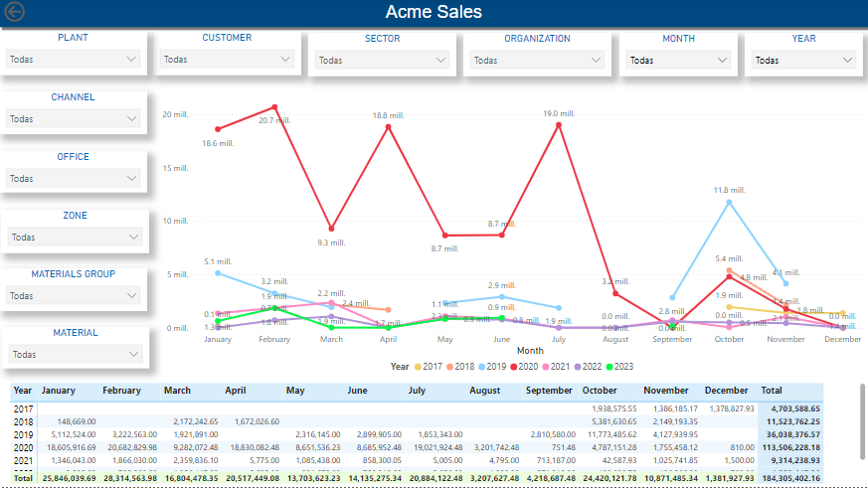
Task: Select 2019 legend color marker
Action: [x=482, y=367]
